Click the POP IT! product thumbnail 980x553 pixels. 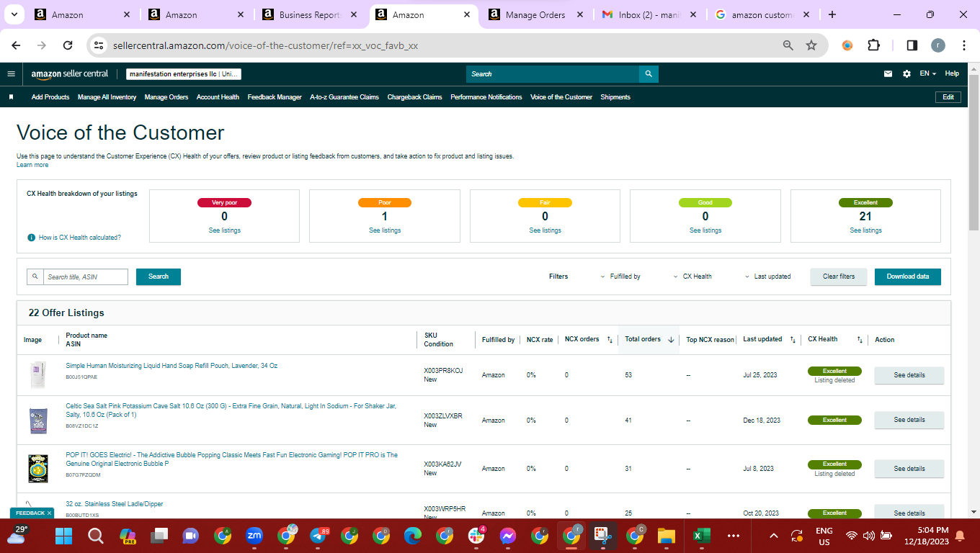tap(37, 468)
